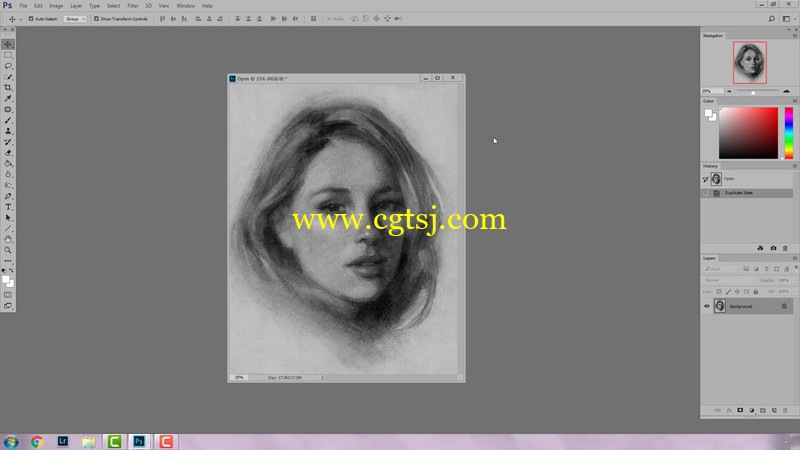Select the Paint Bucket tool
Image resolution: width=800 pixels, height=450 pixels.
pyautogui.click(x=8, y=164)
